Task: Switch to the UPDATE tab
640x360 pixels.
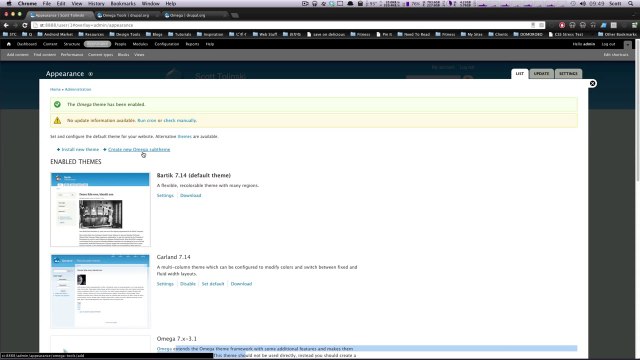Action: [x=541, y=73]
